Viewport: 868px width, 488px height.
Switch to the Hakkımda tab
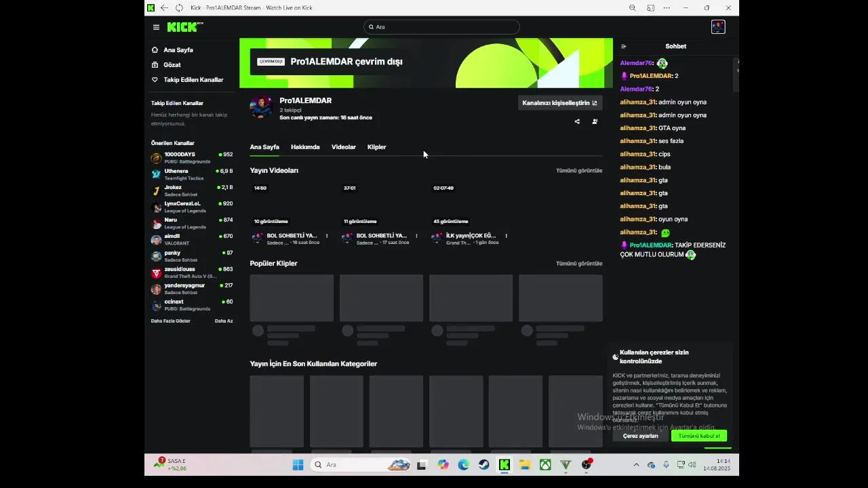tap(305, 147)
